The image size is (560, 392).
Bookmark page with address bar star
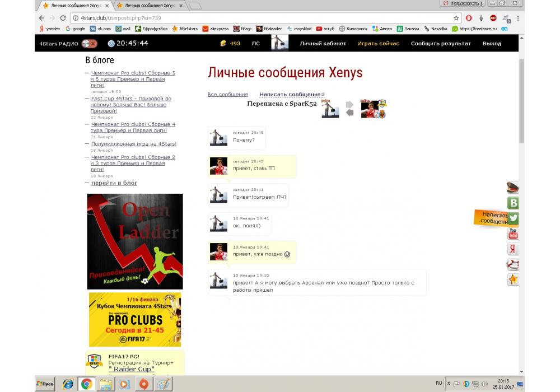coord(456,18)
